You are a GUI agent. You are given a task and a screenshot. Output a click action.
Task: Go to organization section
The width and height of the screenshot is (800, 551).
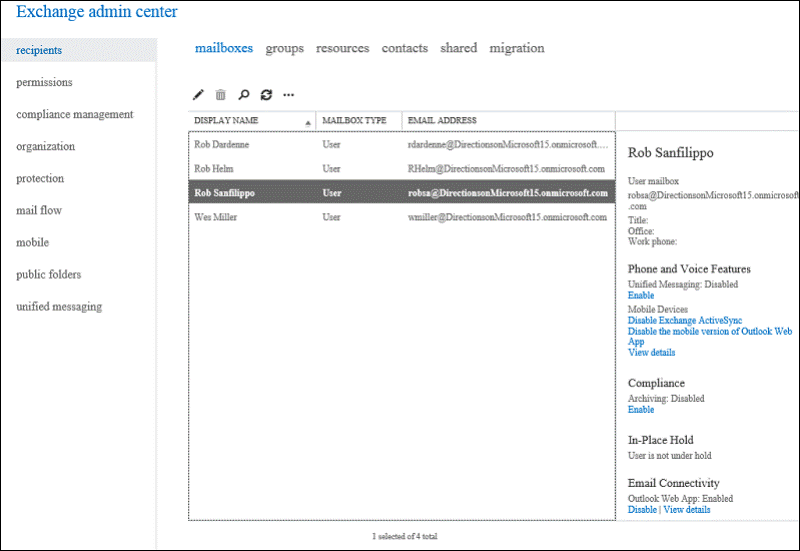click(x=45, y=146)
